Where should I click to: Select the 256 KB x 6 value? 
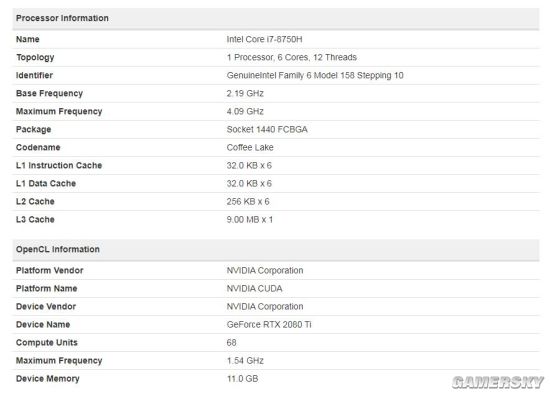(248, 202)
